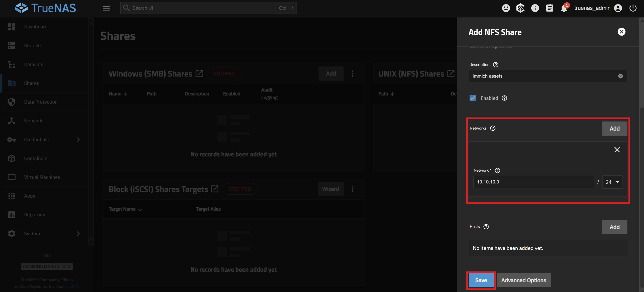Uncheck the Enabled checkbox

point(473,98)
